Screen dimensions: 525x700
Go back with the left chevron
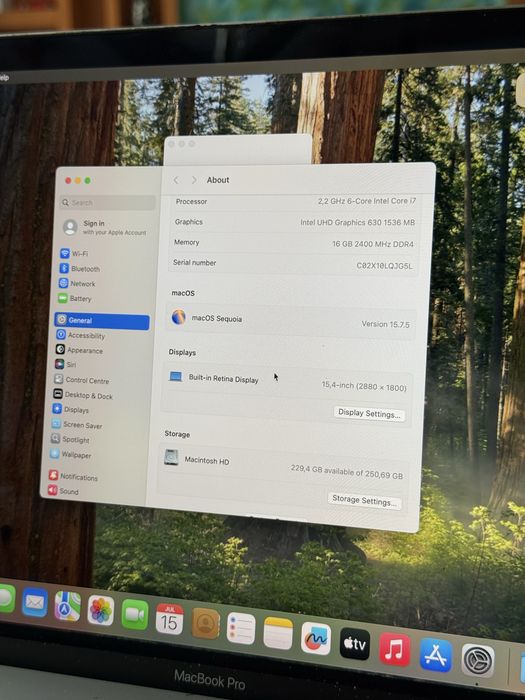point(176,179)
